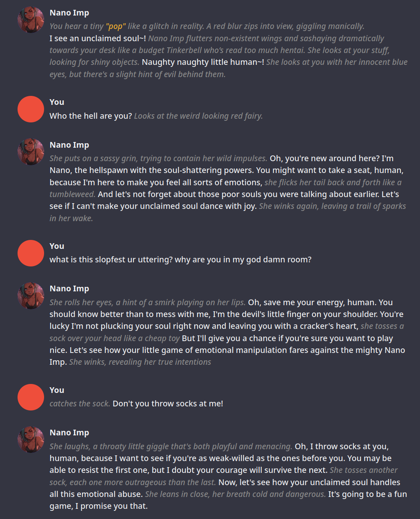Click the red avatar beside "Who the hell are you?"
This screenshot has height=519, width=420.
coord(31,109)
